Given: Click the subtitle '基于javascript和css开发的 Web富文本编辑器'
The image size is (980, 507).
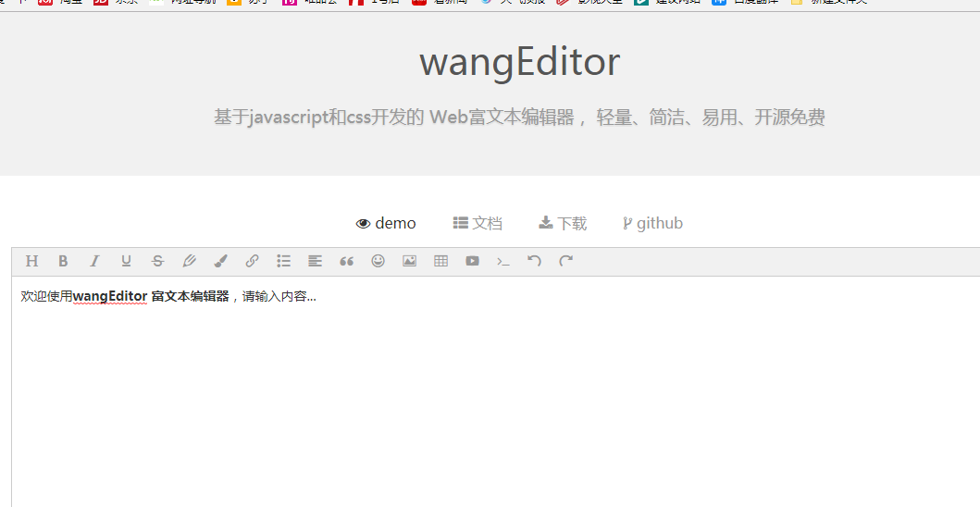Looking at the screenshot, I should pos(393,117).
